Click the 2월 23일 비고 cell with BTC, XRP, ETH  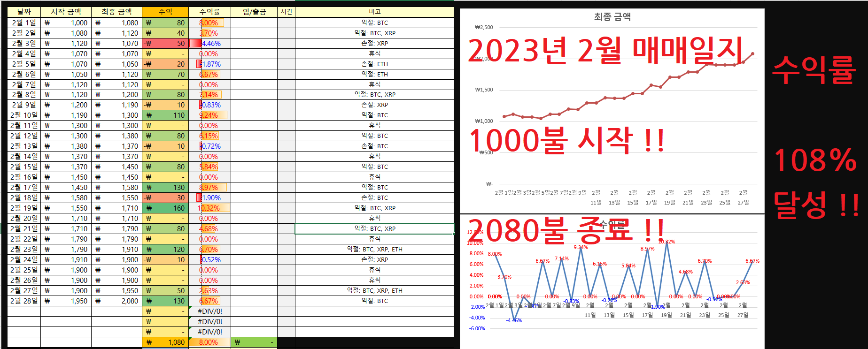pos(374,250)
